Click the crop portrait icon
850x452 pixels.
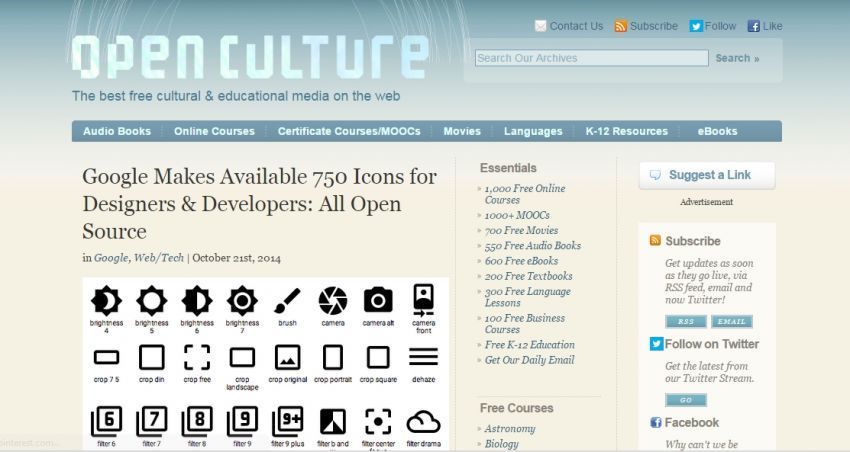click(333, 358)
